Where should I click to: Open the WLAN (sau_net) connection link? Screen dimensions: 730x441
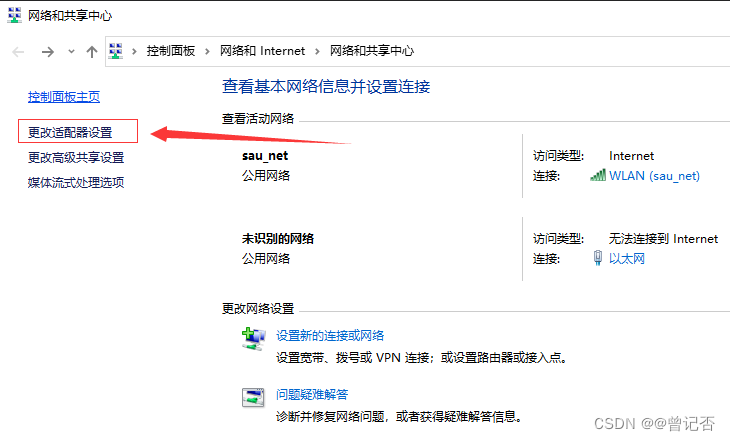click(x=654, y=176)
